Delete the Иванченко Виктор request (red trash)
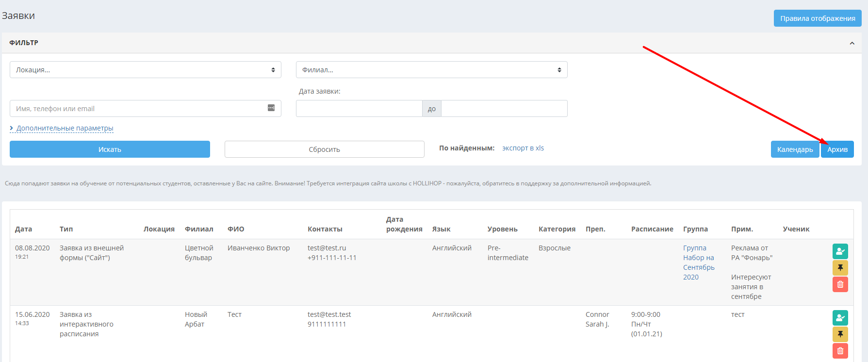 pyautogui.click(x=840, y=284)
